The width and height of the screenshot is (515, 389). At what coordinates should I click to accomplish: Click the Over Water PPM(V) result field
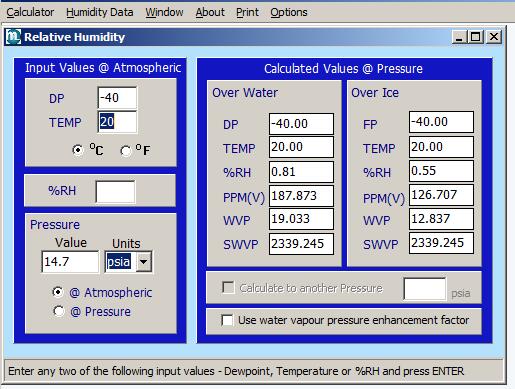pyautogui.click(x=301, y=196)
